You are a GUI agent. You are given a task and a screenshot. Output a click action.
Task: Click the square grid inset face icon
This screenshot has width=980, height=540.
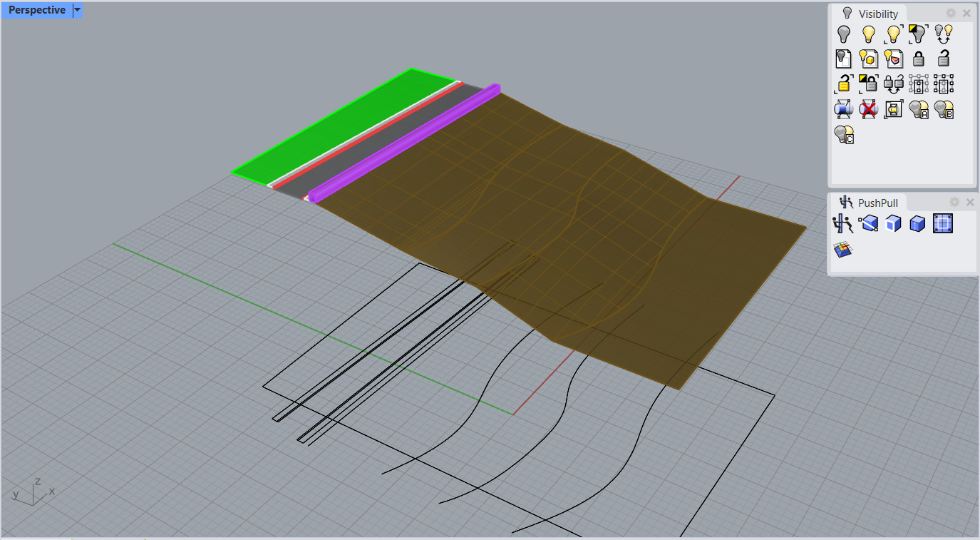[943, 224]
